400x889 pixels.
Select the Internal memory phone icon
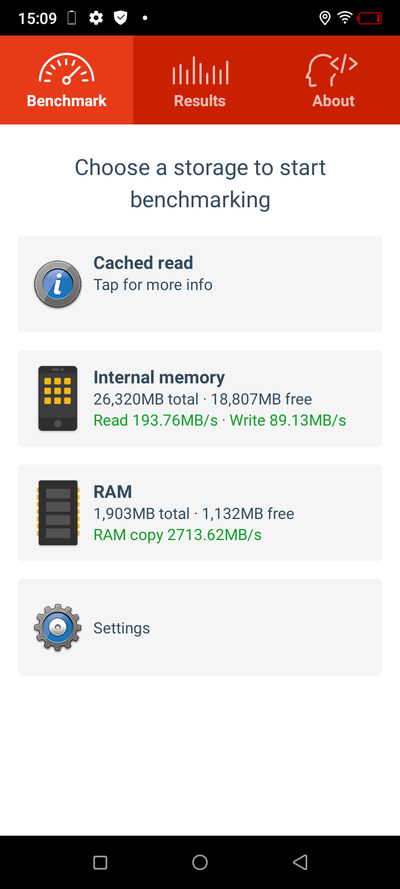[58, 399]
